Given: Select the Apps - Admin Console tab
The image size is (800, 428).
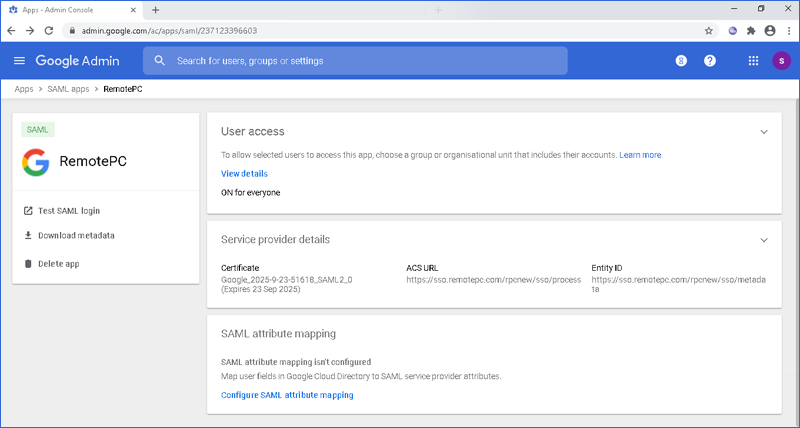Looking at the screenshot, I should click(x=70, y=9).
